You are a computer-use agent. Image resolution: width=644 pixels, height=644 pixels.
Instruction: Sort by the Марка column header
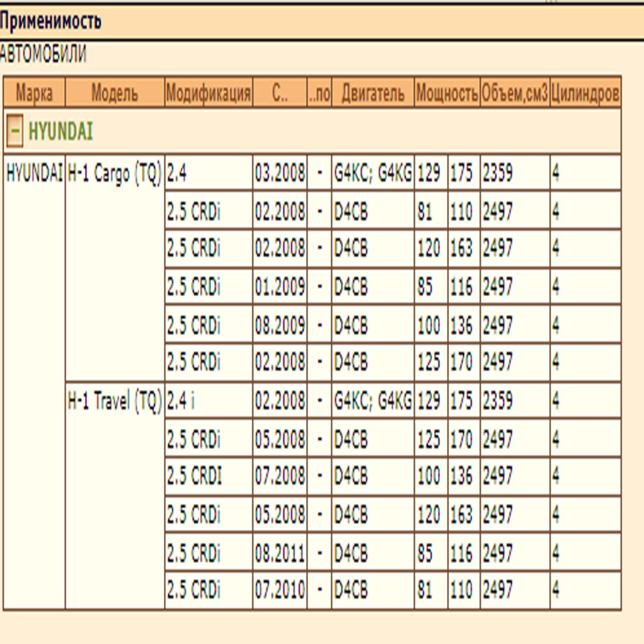click(x=34, y=92)
